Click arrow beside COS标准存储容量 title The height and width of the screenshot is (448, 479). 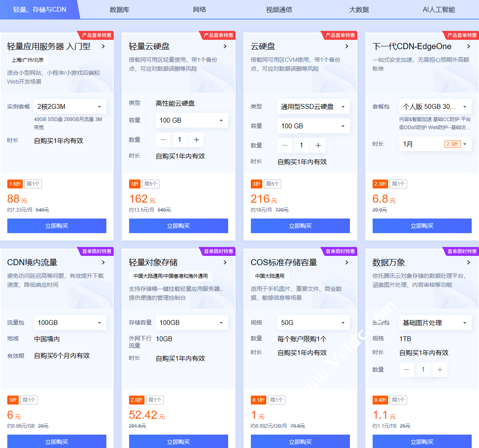347,262
